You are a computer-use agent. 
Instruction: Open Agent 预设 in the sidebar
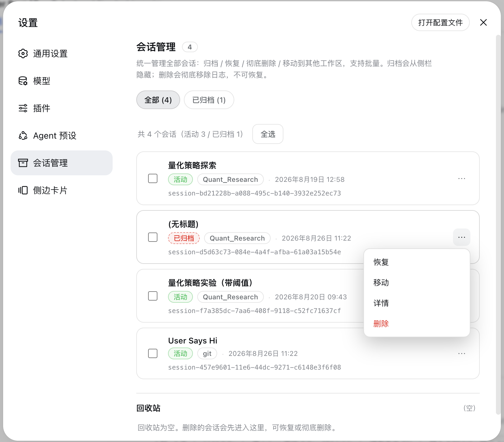pyautogui.click(x=62, y=136)
